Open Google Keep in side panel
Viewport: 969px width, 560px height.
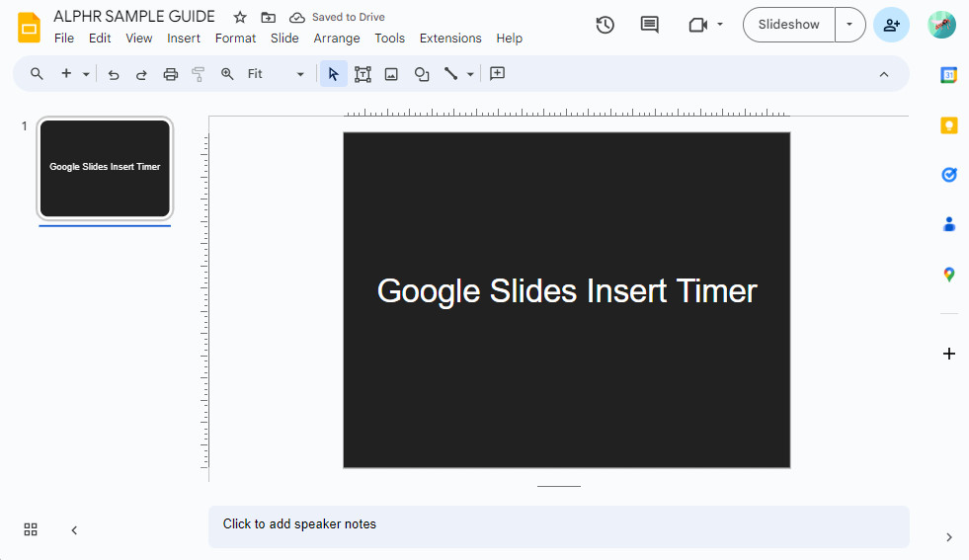[x=948, y=125]
